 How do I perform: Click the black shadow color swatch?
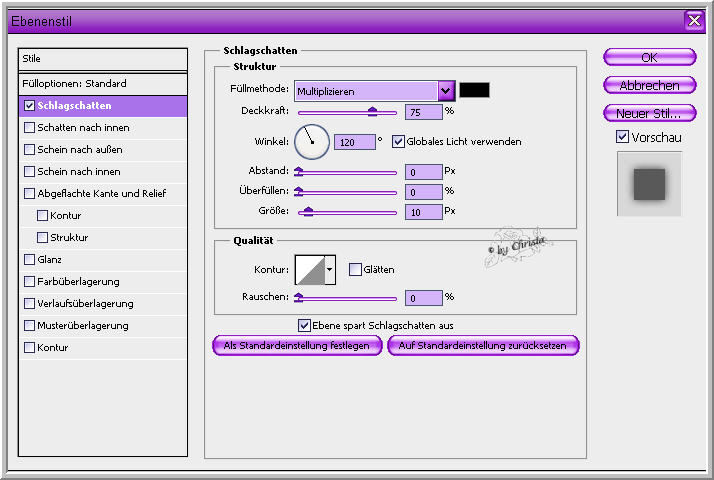[x=474, y=90]
